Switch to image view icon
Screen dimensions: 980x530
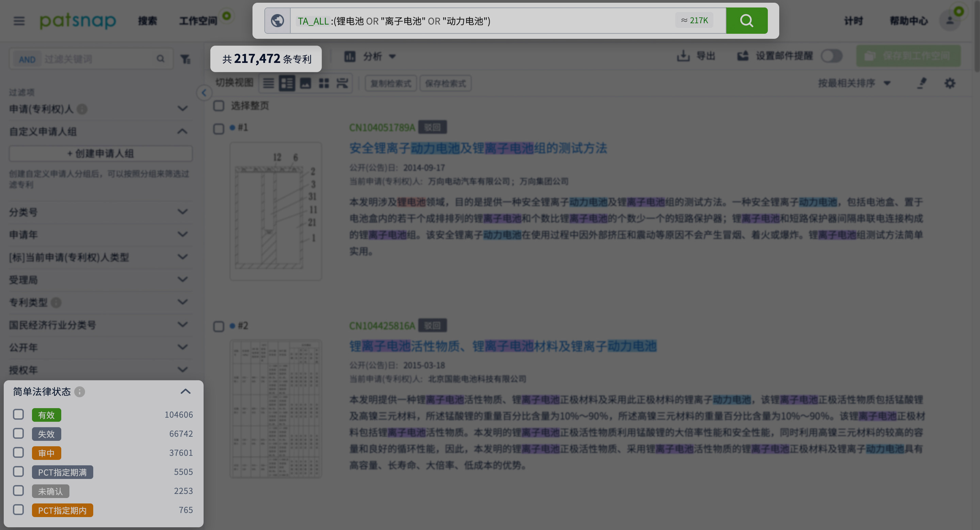(x=306, y=83)
